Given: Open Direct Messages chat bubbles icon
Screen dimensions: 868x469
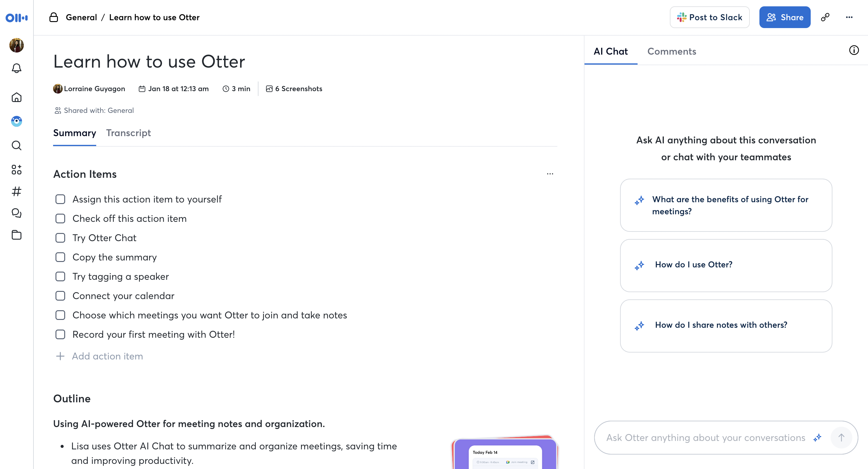Looking at the screenshot, I should pos(17,213).
